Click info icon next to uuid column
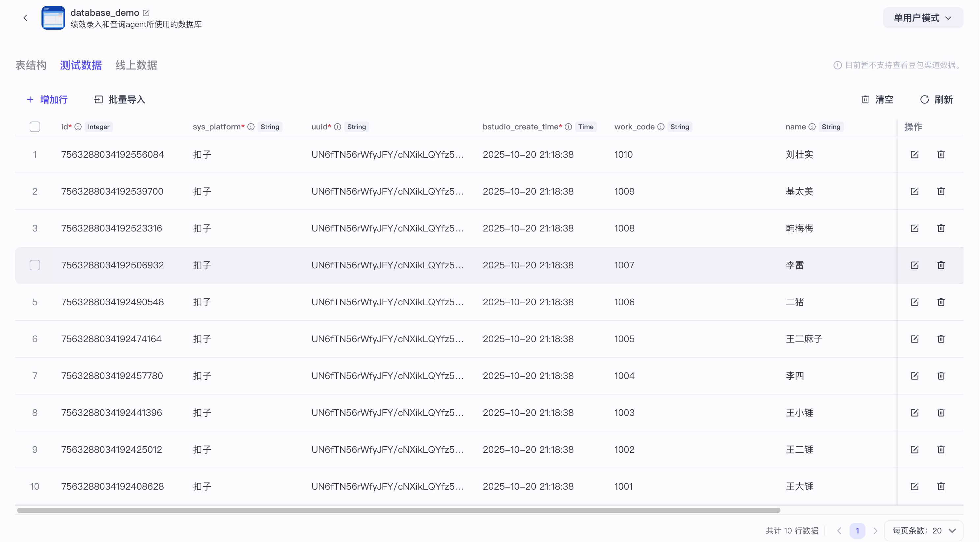 [x=338, y=127]
